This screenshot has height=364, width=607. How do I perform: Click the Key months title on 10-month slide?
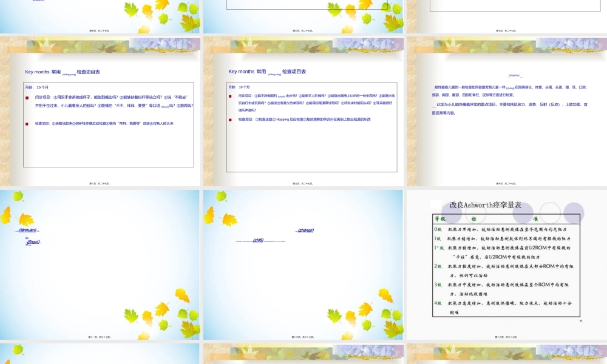click(x=63, y=72)
